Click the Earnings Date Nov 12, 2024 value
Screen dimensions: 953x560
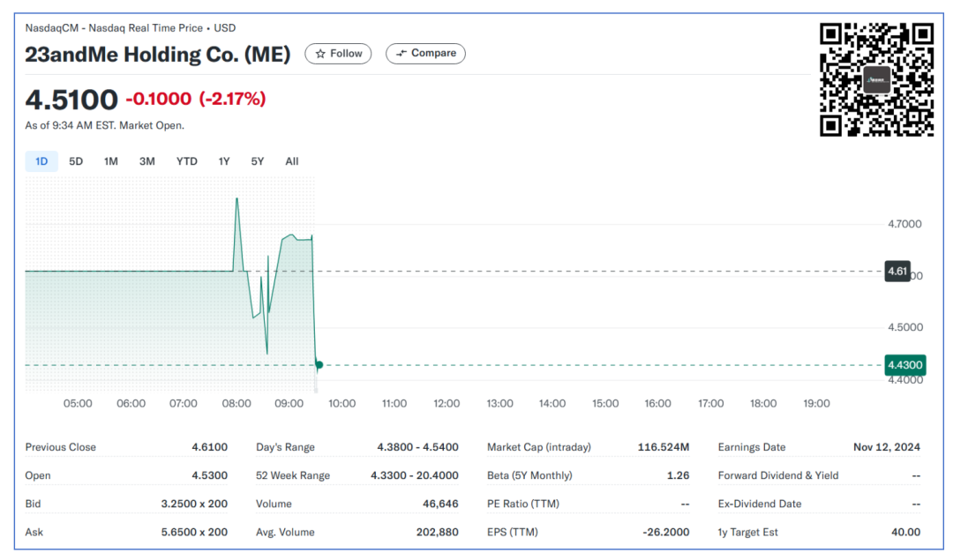886,447
